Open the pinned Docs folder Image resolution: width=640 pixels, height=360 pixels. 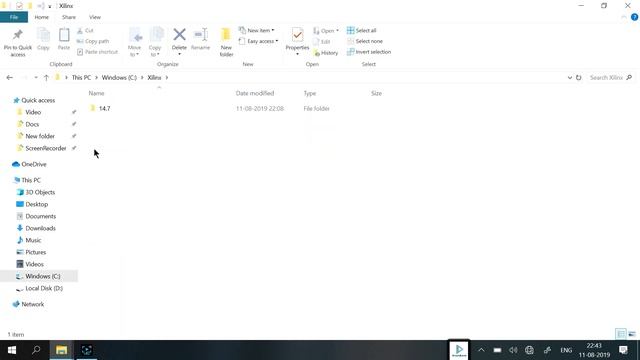32,124
